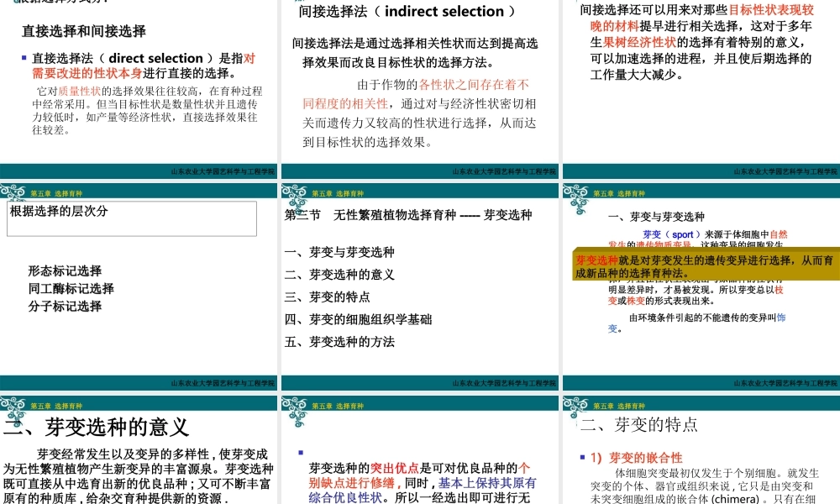
Task: Select the decorative flourish icon beside 芽变选种 title
Action: pos(295,199)
